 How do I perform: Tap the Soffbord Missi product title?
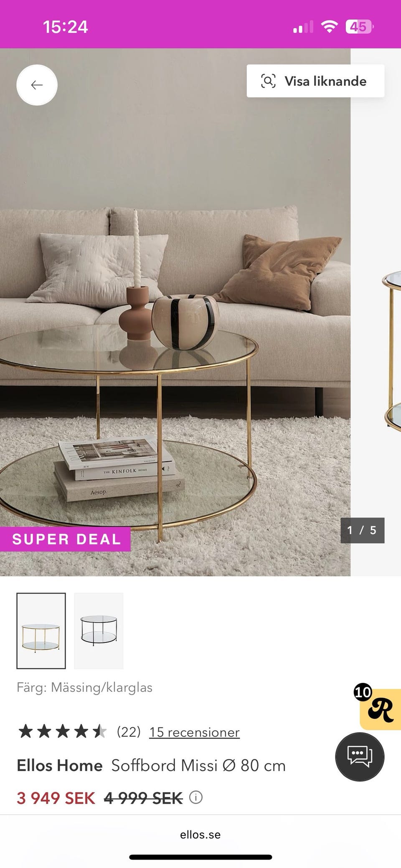coord(198,766)
